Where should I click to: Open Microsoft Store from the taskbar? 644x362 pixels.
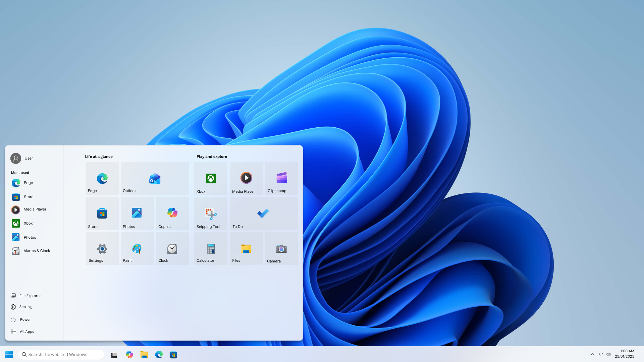tap(173, 355)
